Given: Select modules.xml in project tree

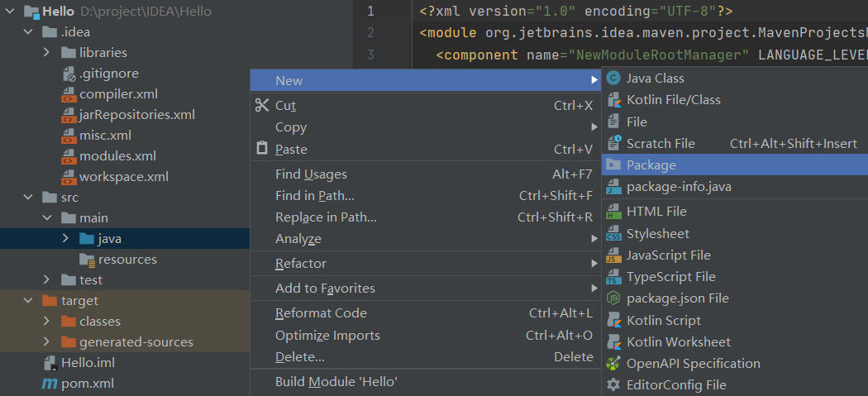Looking at the screenshot, I should 117,156.
